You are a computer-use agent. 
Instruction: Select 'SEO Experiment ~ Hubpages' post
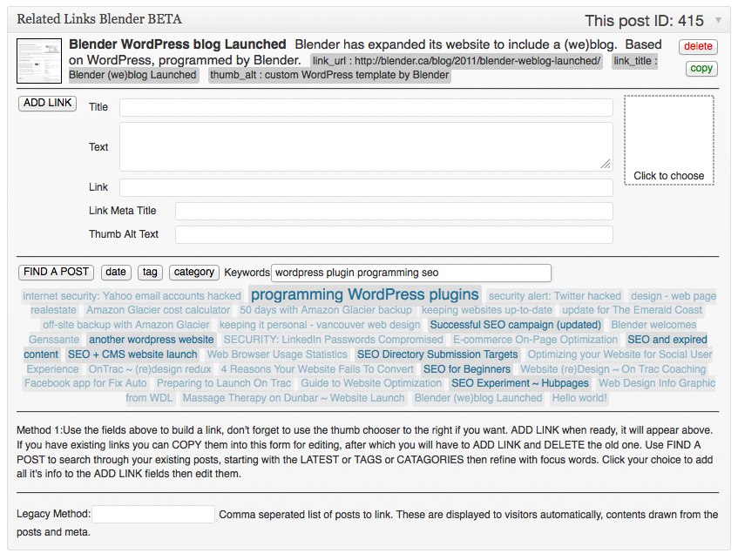520,383
